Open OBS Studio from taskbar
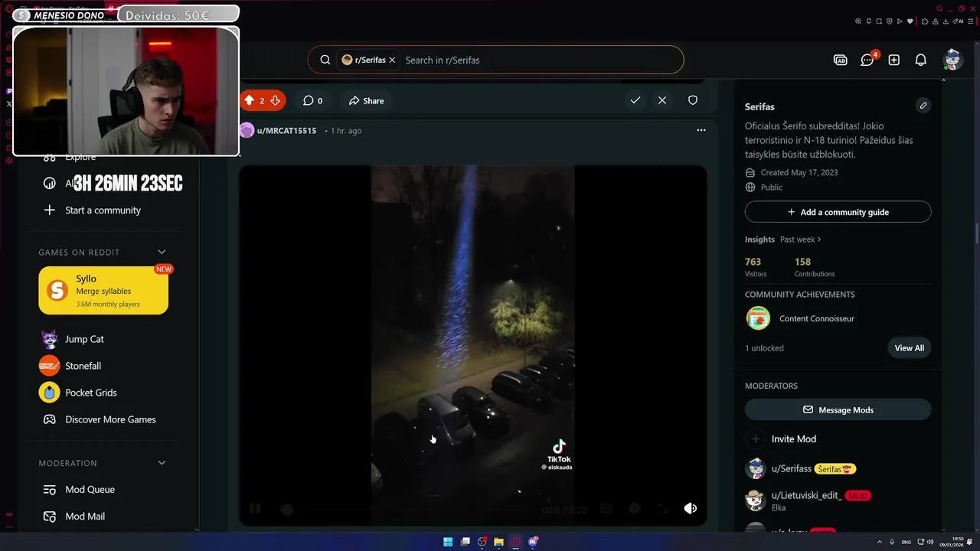The image size is (980, 551). (x=482, y=542)
